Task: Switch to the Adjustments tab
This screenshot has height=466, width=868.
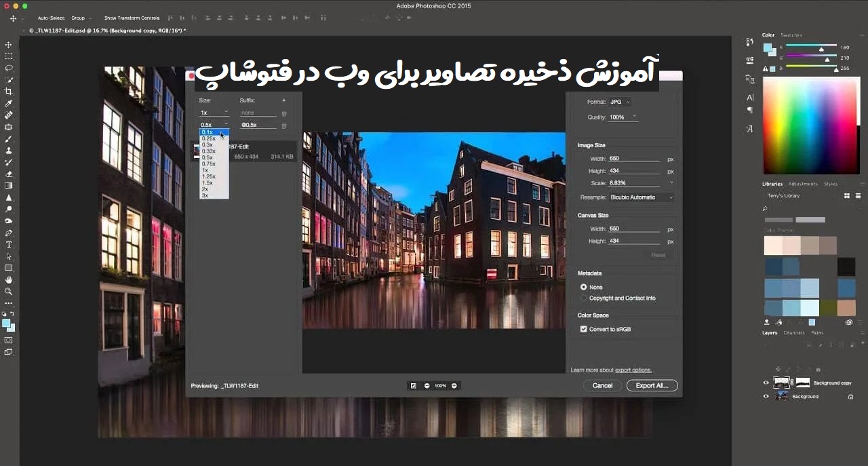Action: click(803, 184)
